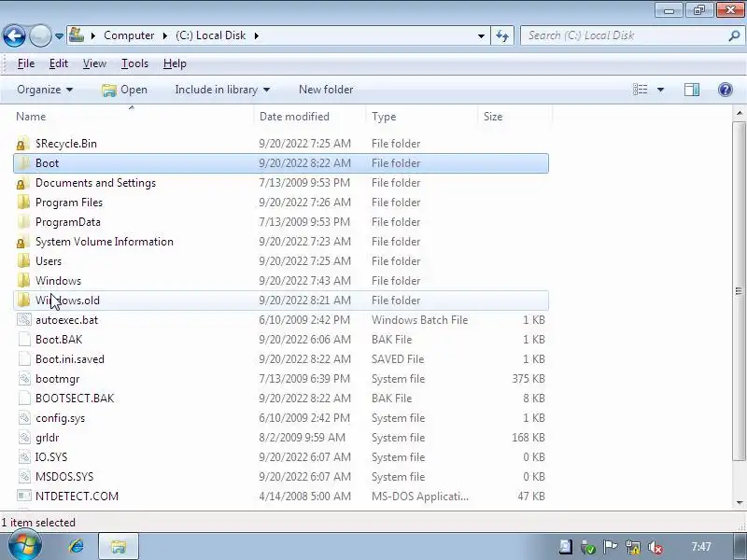The image size is (747, 560).
Task: Open Help with the question mark icon
Action: (x=726, y=90)
